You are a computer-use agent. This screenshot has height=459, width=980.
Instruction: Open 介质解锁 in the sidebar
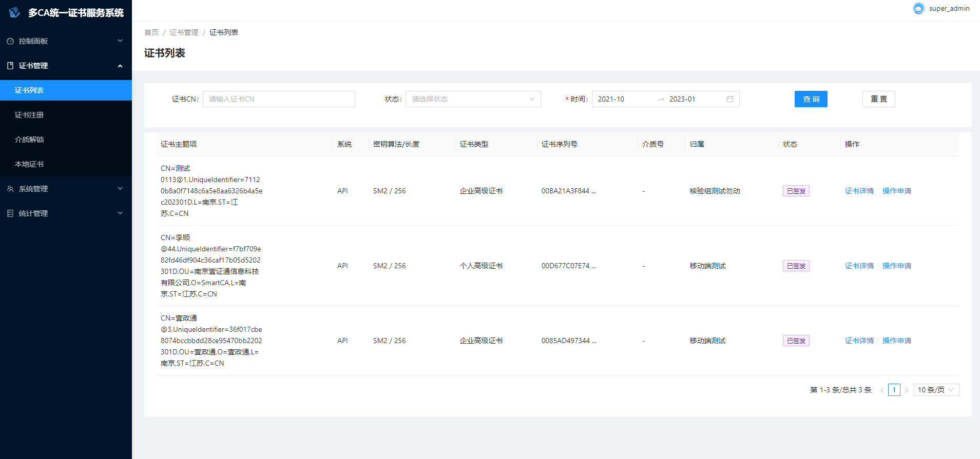tap(66, 139)
